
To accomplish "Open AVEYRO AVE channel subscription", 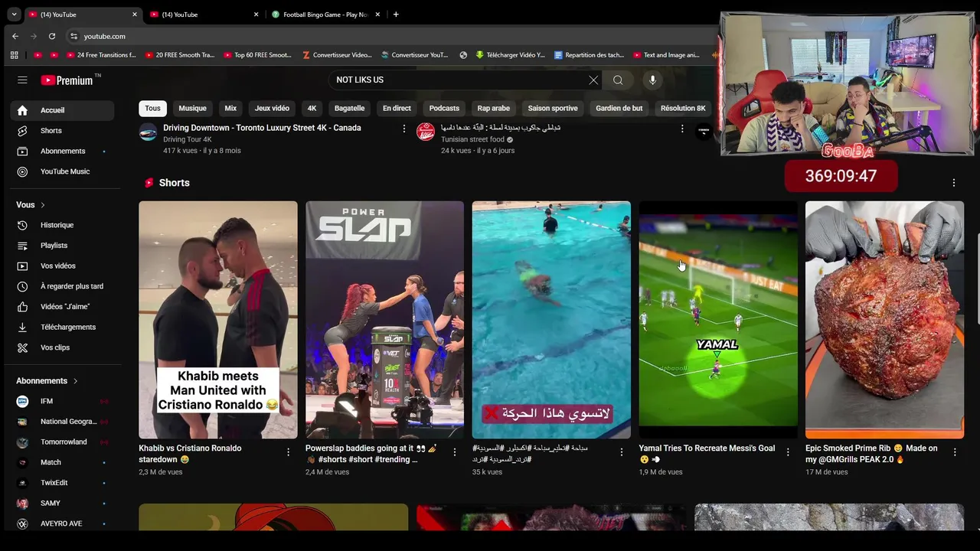I will 63,523.
